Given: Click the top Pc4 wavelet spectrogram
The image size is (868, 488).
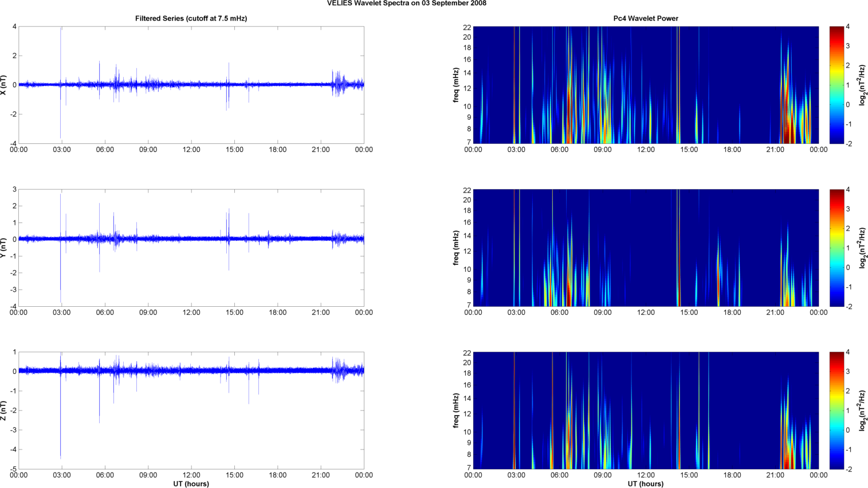Looking at the screenshot, I should (x=645, y=85).
